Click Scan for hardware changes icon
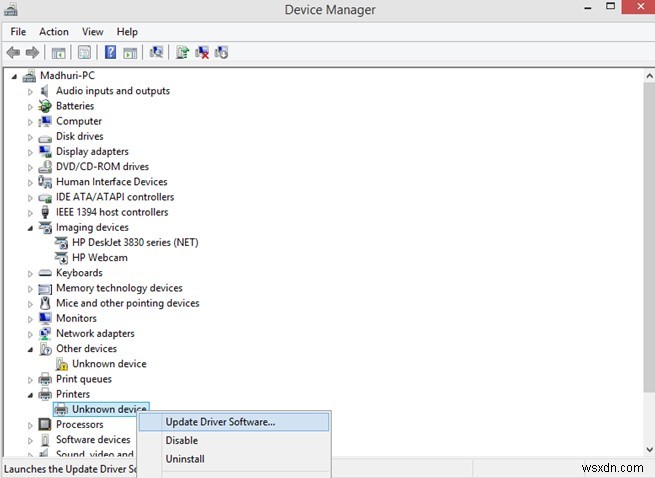 [x=156, y=52]
